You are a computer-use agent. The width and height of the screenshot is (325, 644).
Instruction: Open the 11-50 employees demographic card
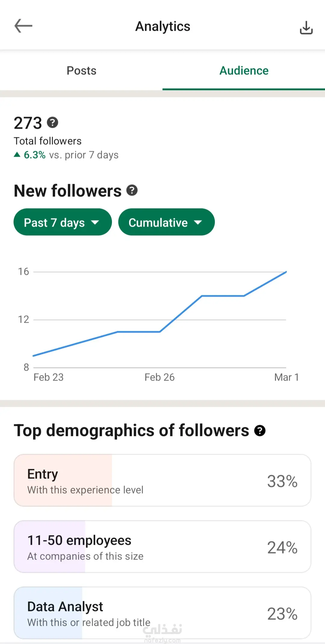(x=162, y=547)
